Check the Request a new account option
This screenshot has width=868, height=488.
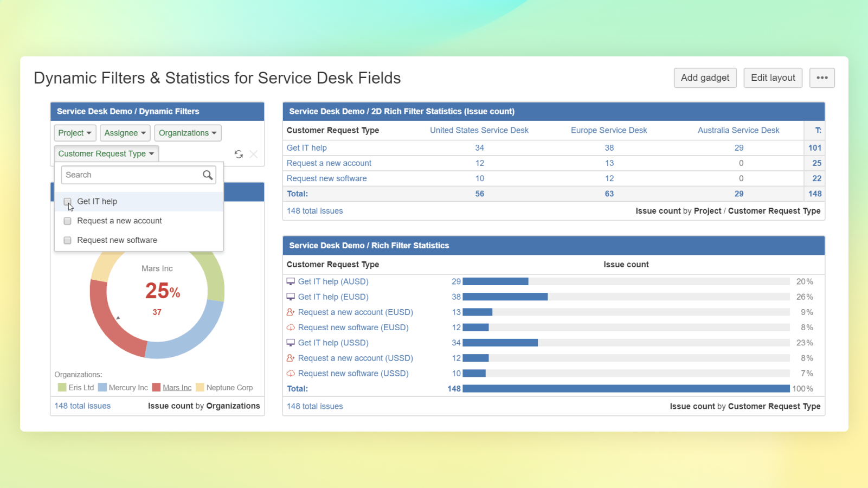click(67, 221)
